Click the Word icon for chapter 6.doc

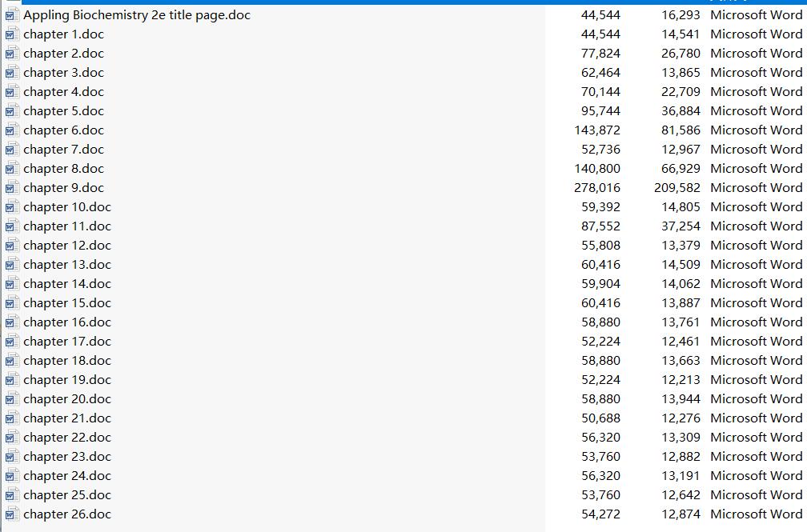click(x=12, y=130)
